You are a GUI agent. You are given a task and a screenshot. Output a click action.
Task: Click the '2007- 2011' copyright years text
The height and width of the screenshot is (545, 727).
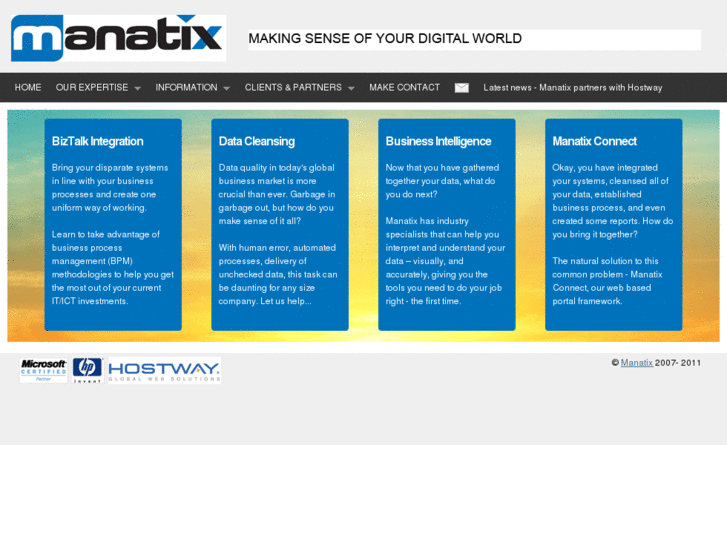coord(678,363)
